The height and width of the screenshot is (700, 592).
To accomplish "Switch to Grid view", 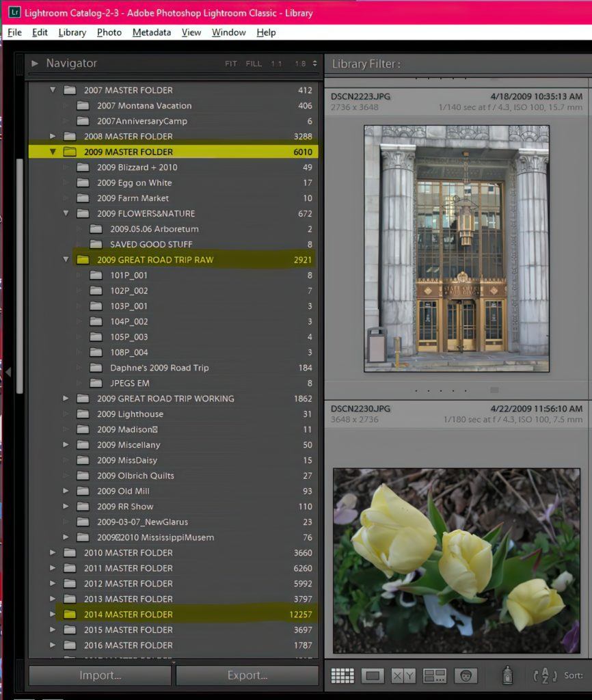I will 342,675.
